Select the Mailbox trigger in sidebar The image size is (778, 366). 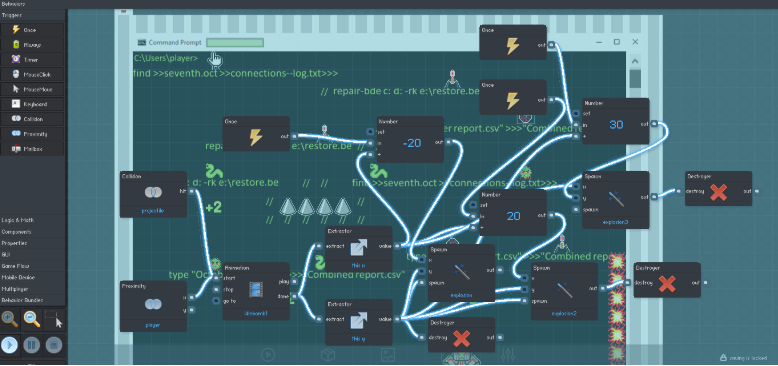click(32, 148)
